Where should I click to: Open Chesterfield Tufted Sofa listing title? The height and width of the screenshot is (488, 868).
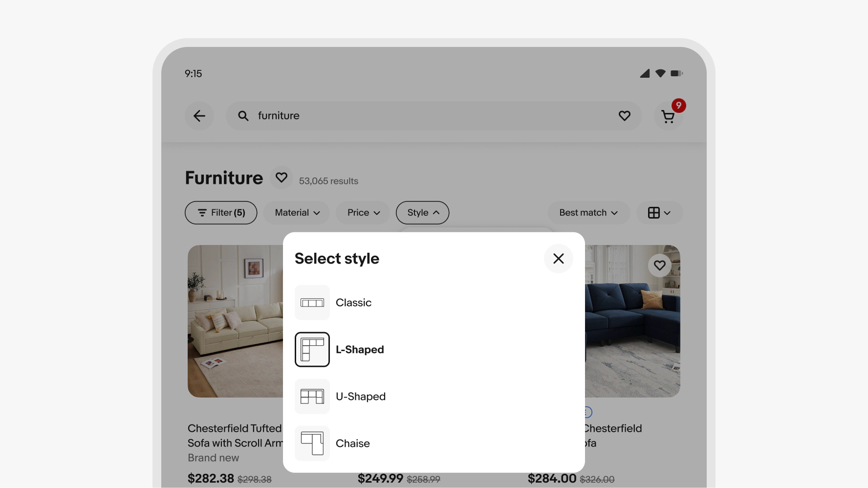click(x=235, y=436)
